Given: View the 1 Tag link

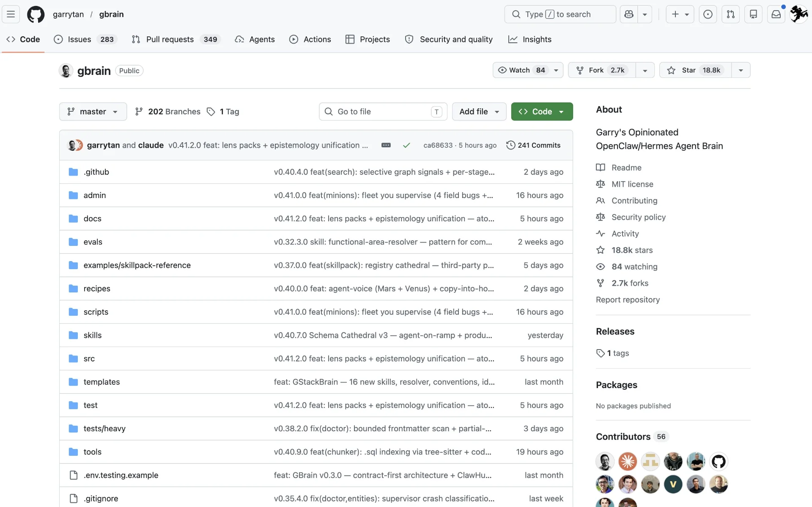Looking at the screenshot, I should click(223, 111).
